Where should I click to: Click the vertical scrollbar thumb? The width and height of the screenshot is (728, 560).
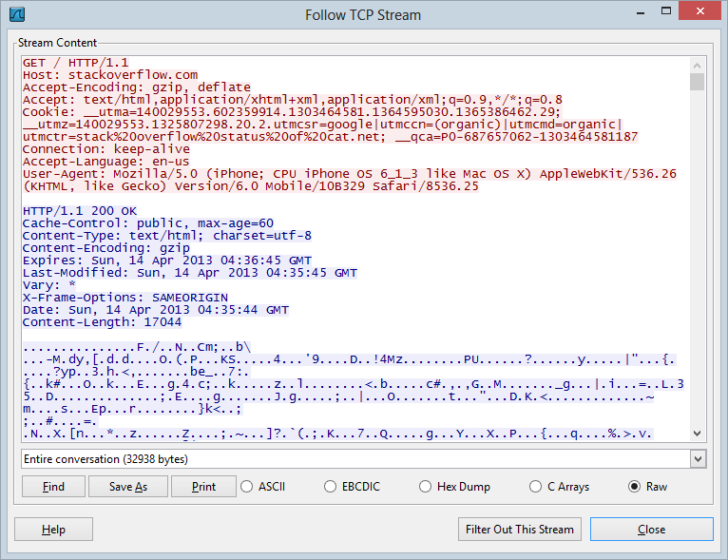pos(697,82)
